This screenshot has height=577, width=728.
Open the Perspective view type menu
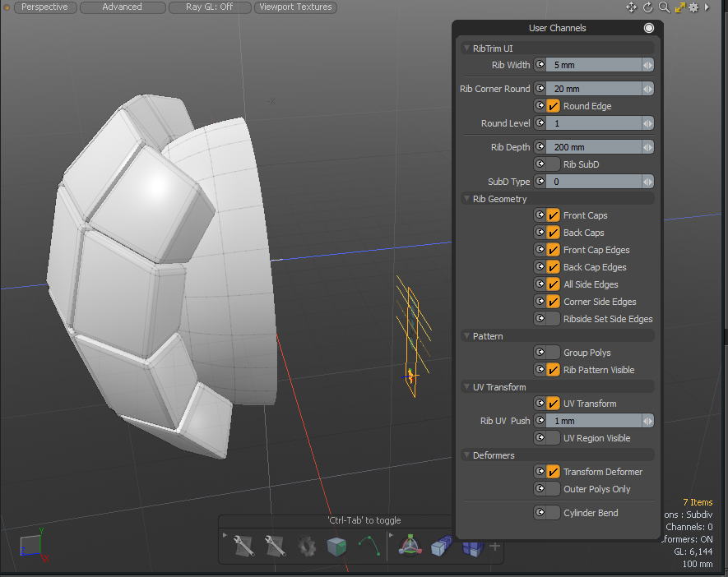pos(44,7)
